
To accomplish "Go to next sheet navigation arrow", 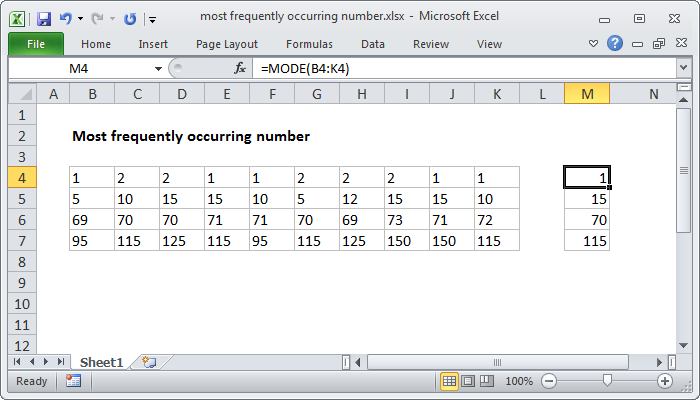I will pyautogui.click(x=46, y=362).
